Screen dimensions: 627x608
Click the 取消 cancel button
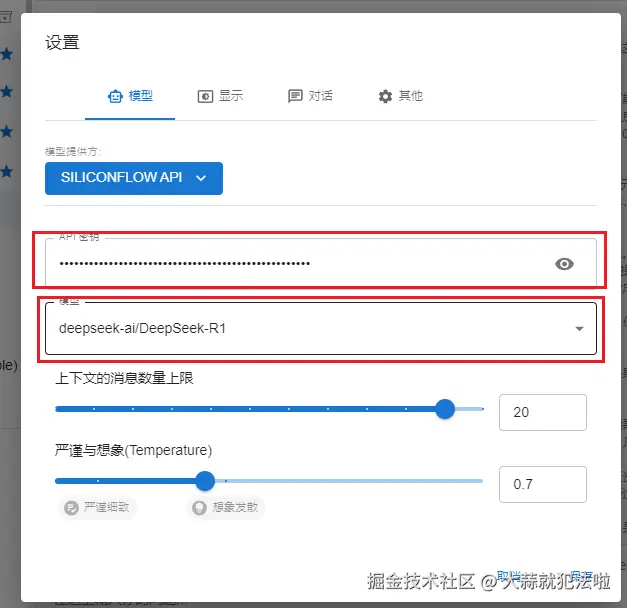point(509,576)
